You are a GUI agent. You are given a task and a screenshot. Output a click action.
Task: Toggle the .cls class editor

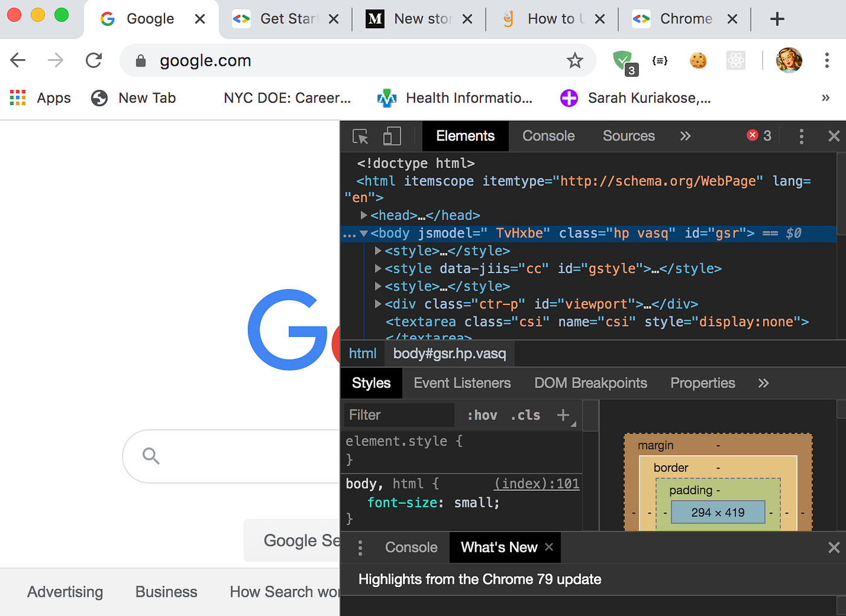pyautogui.click(x=525, y=415)
